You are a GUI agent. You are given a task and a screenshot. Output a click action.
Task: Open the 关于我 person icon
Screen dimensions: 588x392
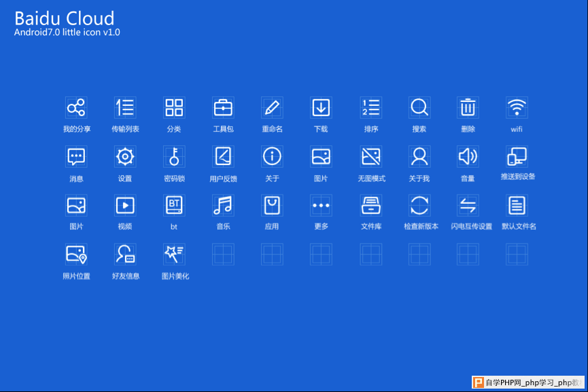(419, 157)
